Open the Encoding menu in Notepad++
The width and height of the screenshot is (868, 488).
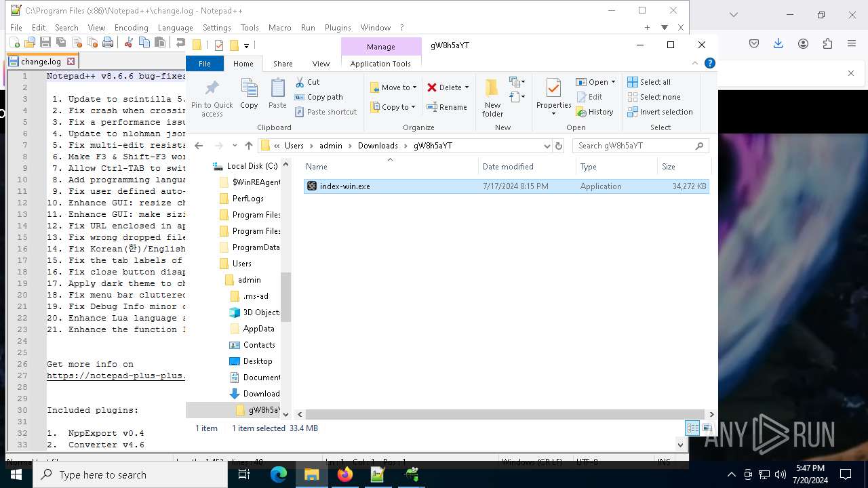tap(131, 28)
